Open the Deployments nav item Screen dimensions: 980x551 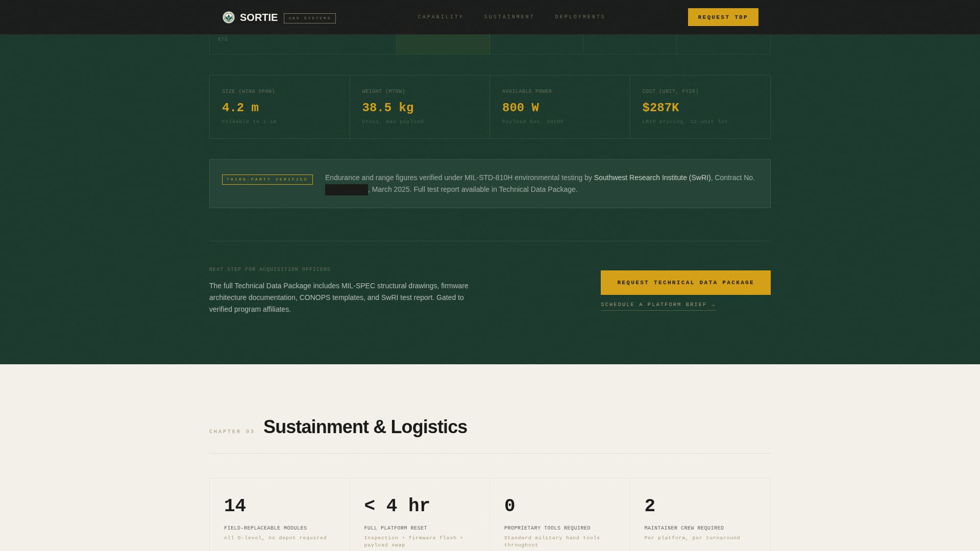[x=580, y=17]
